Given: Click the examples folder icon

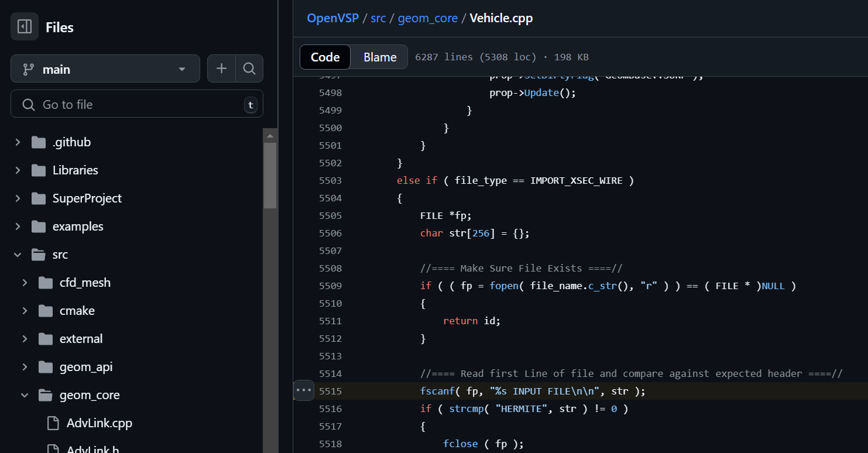Looking at the screenshot, I should point(39,227).
